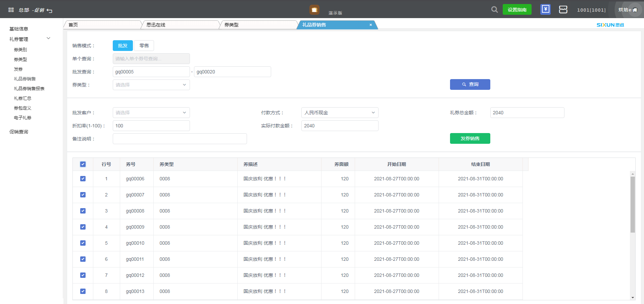The image size is (644, 304).
Task: Click the 结束日期 column header
Action: click(x=481, y=164)
